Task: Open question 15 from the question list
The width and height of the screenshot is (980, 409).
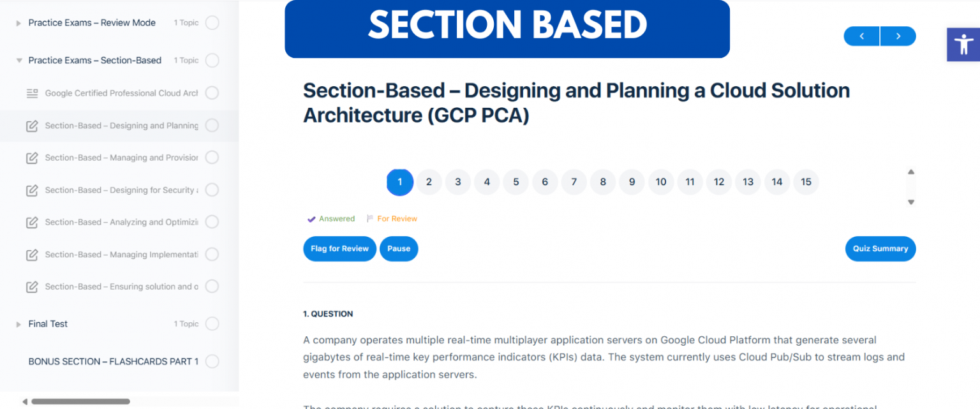Action: coord(806,182)
